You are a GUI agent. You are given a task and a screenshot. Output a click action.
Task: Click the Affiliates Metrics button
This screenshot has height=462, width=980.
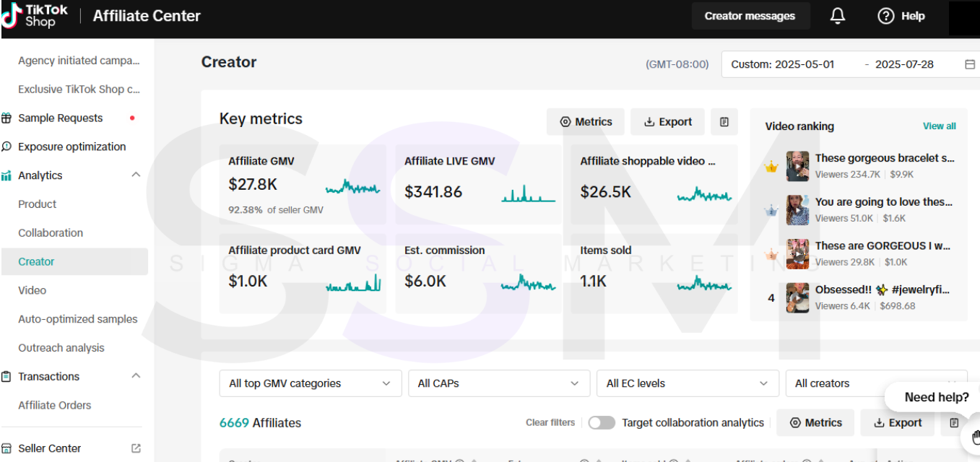pos(815,423)
